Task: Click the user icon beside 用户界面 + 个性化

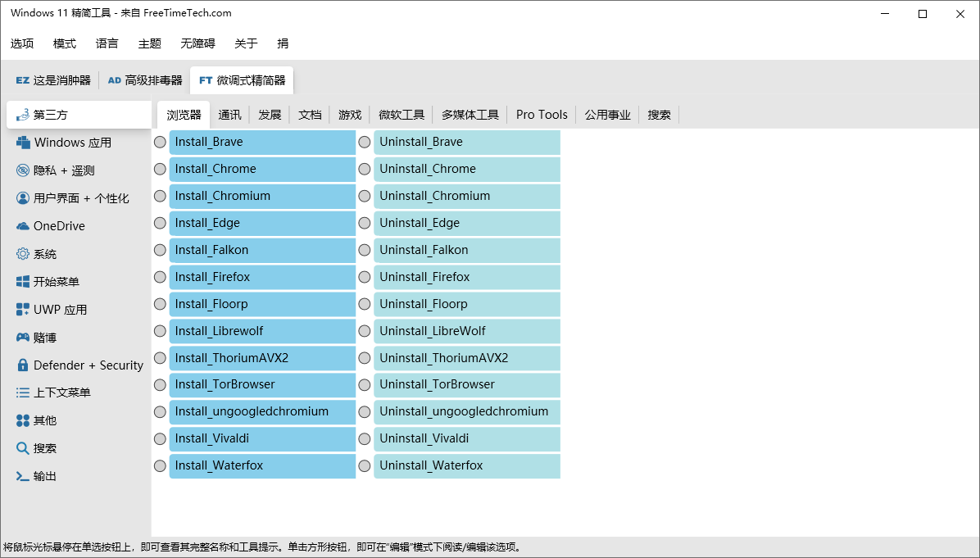Action: (x=23, y=198)
